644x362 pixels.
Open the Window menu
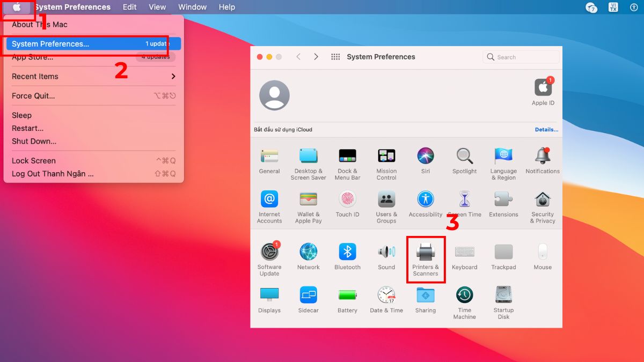(192, 7)
